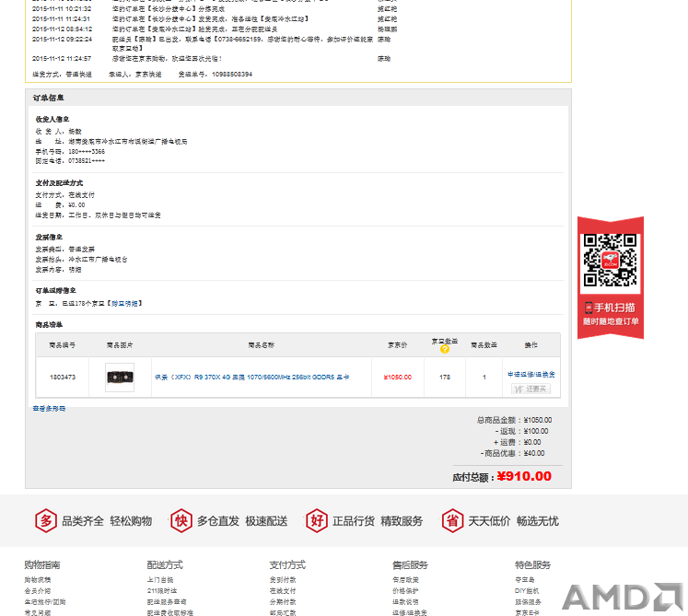Screen dimensions: 688x616
Task: Click the 分期付款 footer link
Action: pyautogui.click(x=283, y=602)
